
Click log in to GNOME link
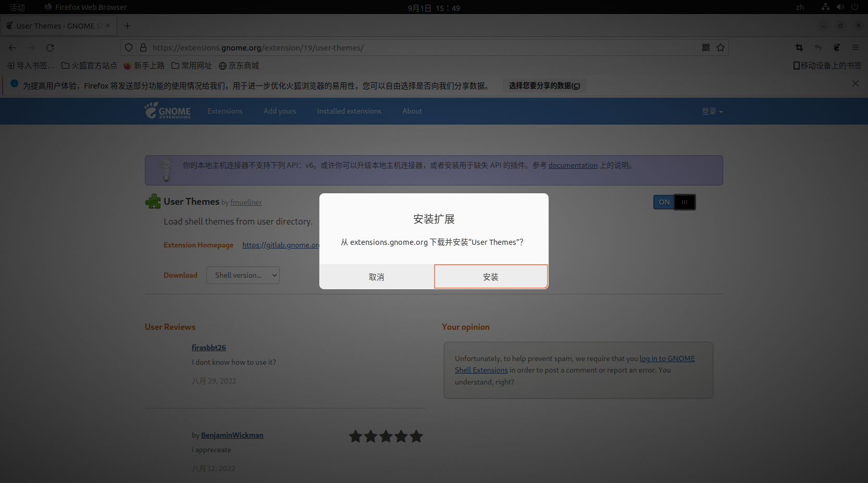click(667, 358)
